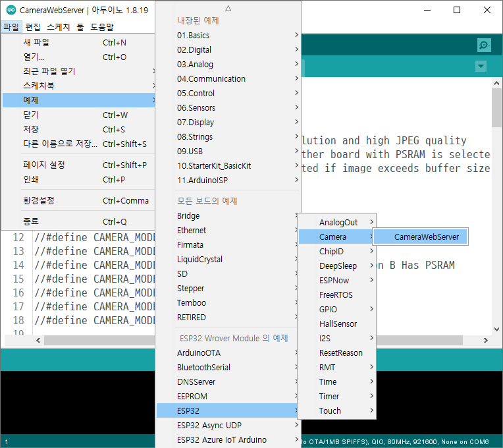Choose 저장 menu entry
This screenshot has height=448, width=503.
pos(78,129)
